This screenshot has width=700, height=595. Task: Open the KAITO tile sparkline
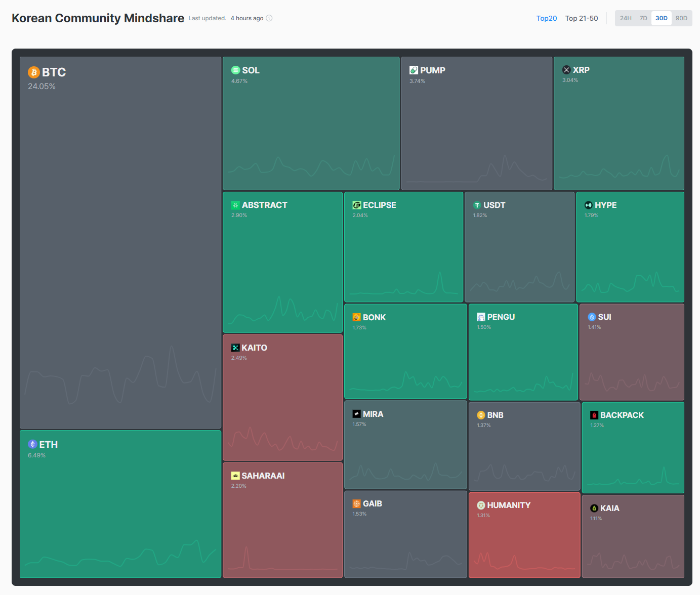pos(283,439)
